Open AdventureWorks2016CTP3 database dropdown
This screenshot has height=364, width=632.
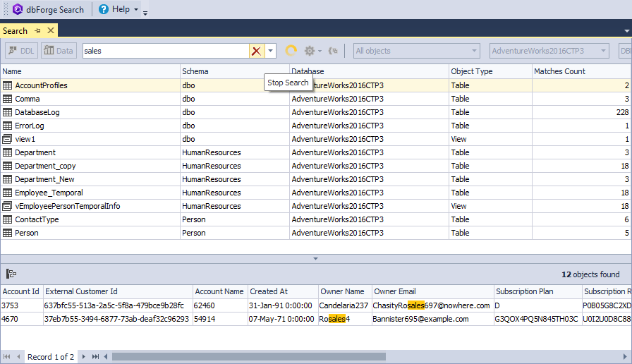(x=549, y=51)
